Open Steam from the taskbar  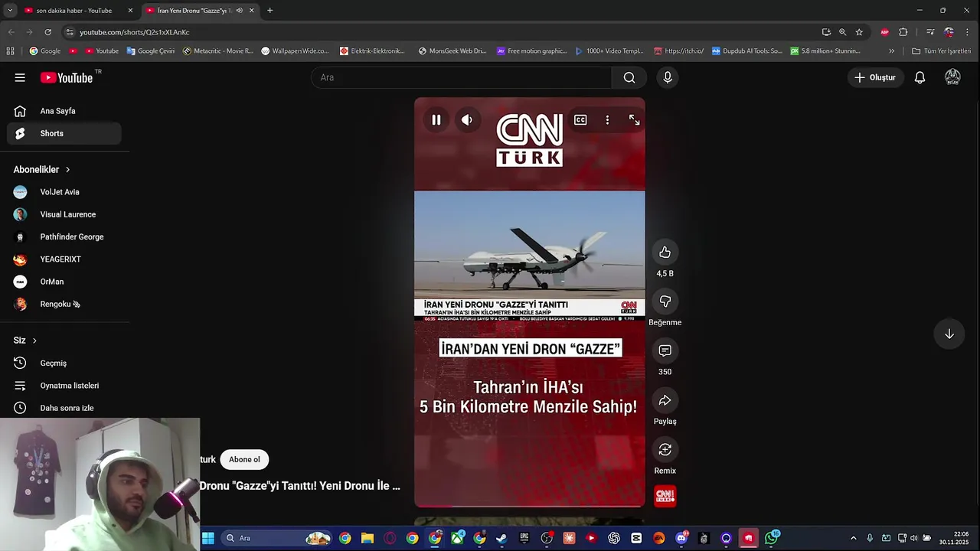pyautogui.click(x=501, y=538)
